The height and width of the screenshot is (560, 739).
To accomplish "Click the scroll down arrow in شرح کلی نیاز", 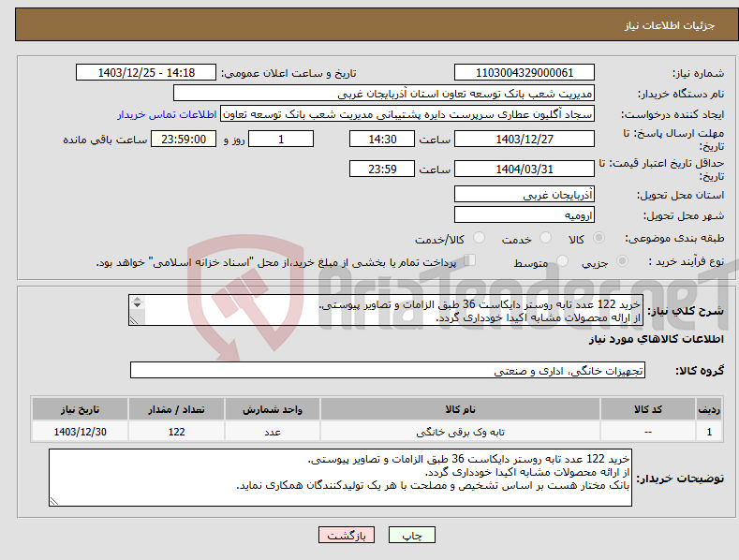I will (137, 305).
